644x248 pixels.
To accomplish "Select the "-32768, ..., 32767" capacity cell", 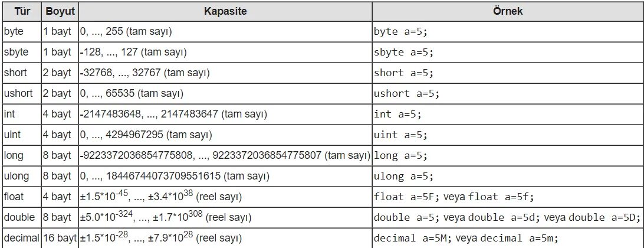I will 145,73.
